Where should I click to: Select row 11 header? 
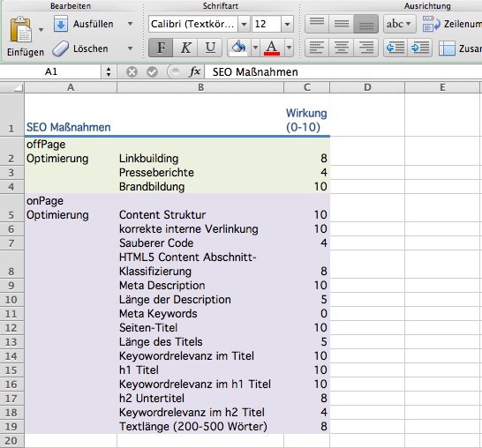11,314
